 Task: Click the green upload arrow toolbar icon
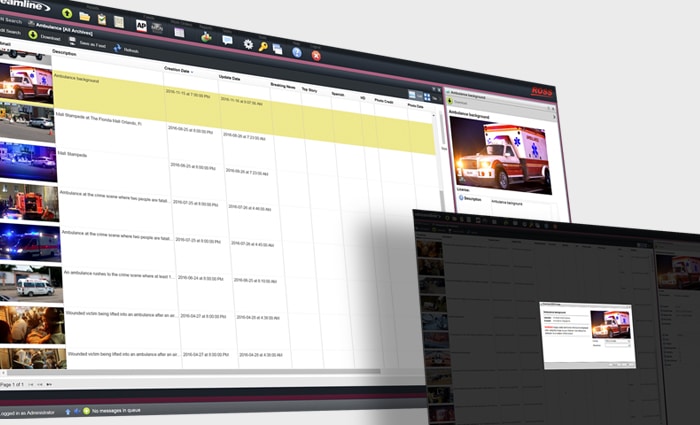tap(67, 13)
